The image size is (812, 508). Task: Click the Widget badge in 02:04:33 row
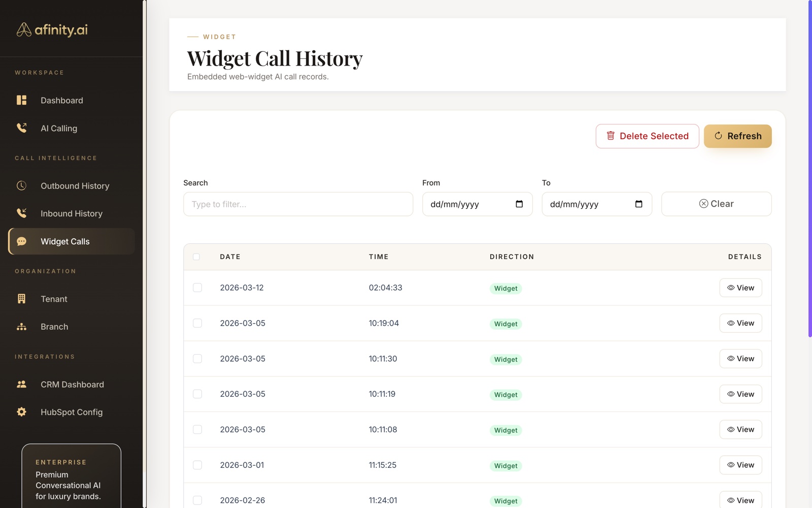tap(505, 288)
